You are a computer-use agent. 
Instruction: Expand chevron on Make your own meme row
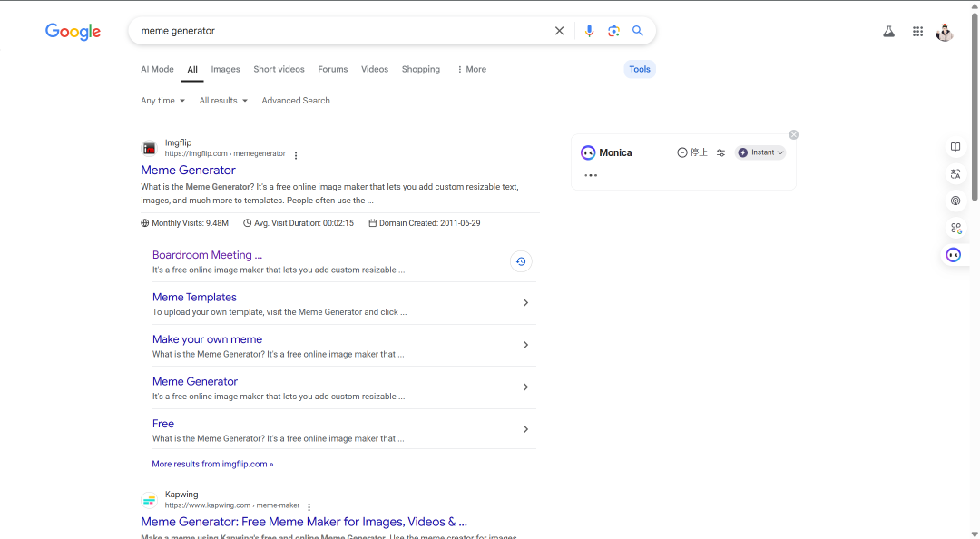pyautogui.click(x=525, y=345)
